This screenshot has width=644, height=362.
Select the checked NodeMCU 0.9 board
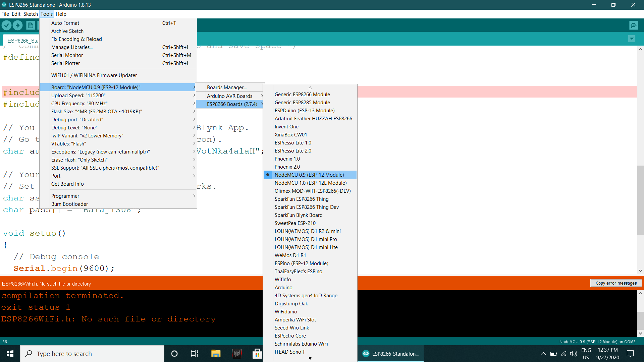pyautogui.click(x=310, y=175)
